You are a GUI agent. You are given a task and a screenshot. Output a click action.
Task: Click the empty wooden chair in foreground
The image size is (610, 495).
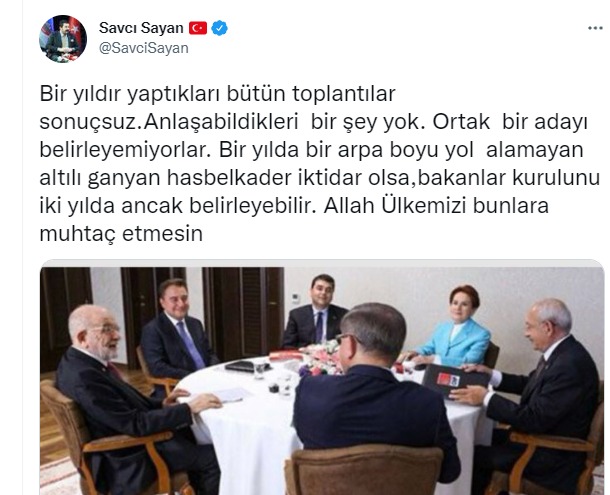[x=364, y=470]
